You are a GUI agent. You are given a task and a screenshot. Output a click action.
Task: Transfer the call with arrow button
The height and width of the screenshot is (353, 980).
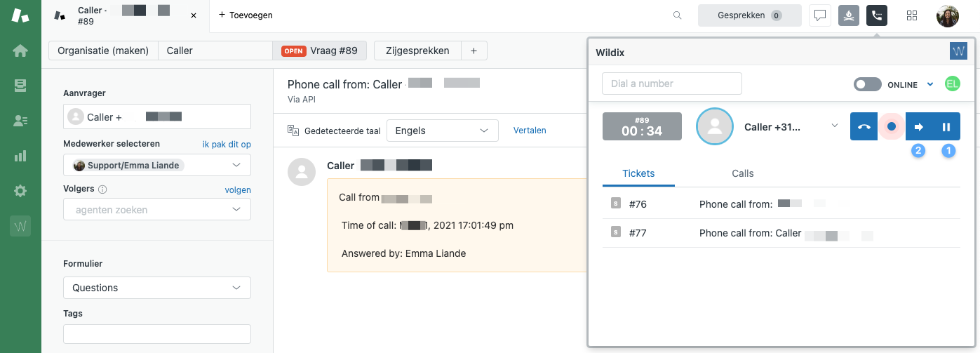click(x=919, y=126)
